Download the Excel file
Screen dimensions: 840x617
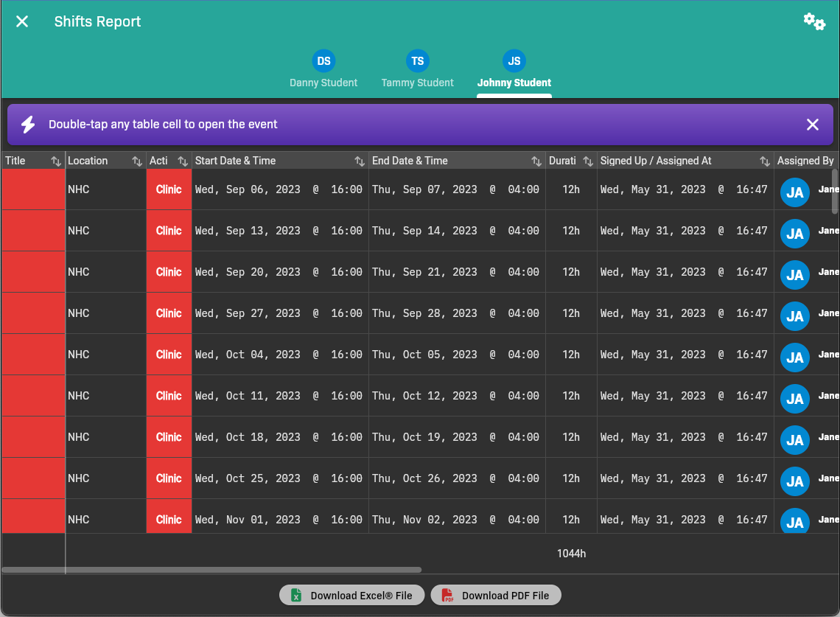tap(351, 596)
